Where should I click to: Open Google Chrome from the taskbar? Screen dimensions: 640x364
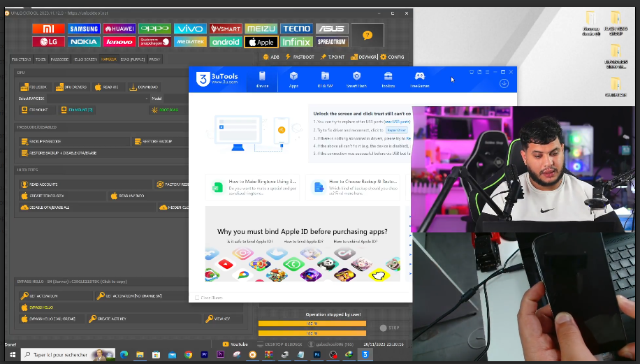pyautogui.click(x=188, y=355)
